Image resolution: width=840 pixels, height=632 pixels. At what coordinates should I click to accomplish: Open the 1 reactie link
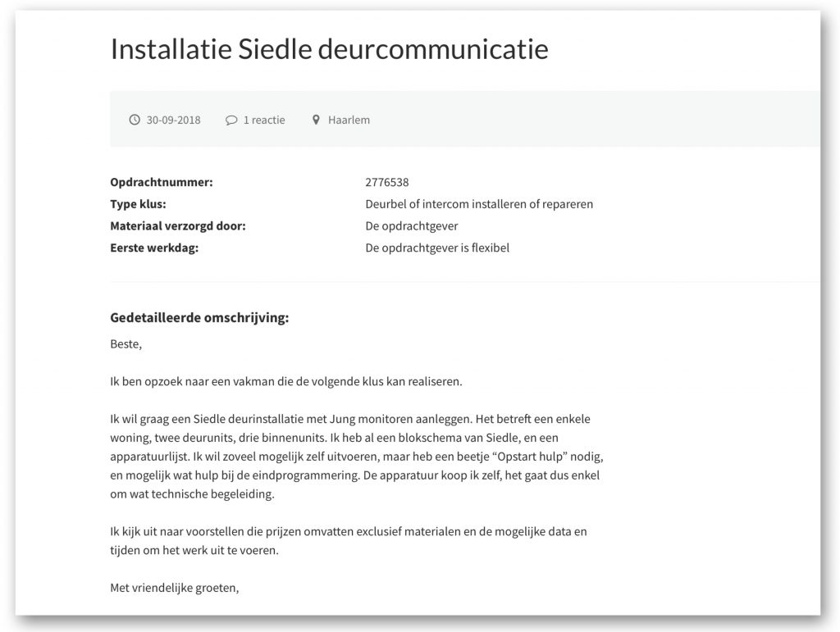click(264, 120)
